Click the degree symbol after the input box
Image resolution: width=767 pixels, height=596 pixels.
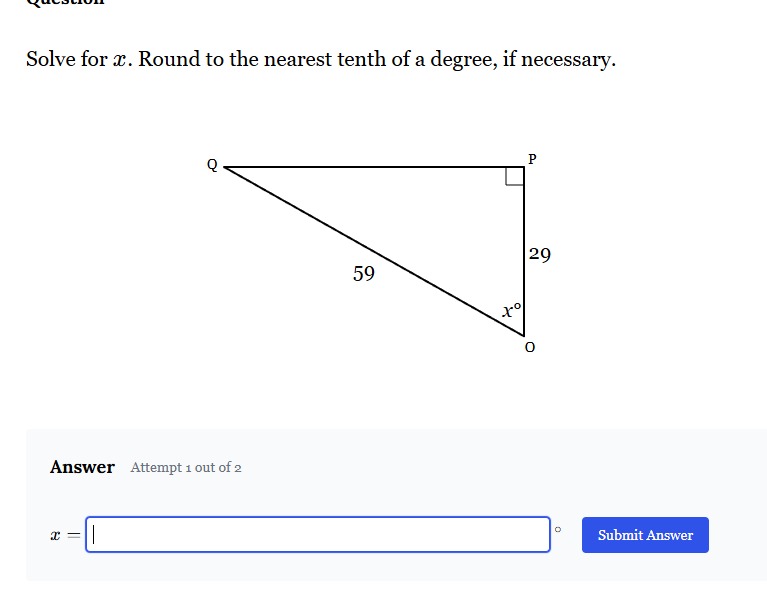[x=558, y=529]
